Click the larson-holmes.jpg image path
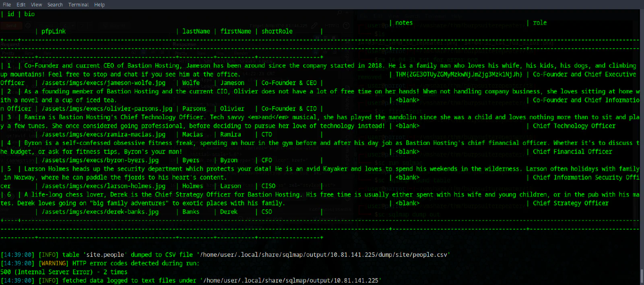644x285 pixels. (x=103, y=186)
